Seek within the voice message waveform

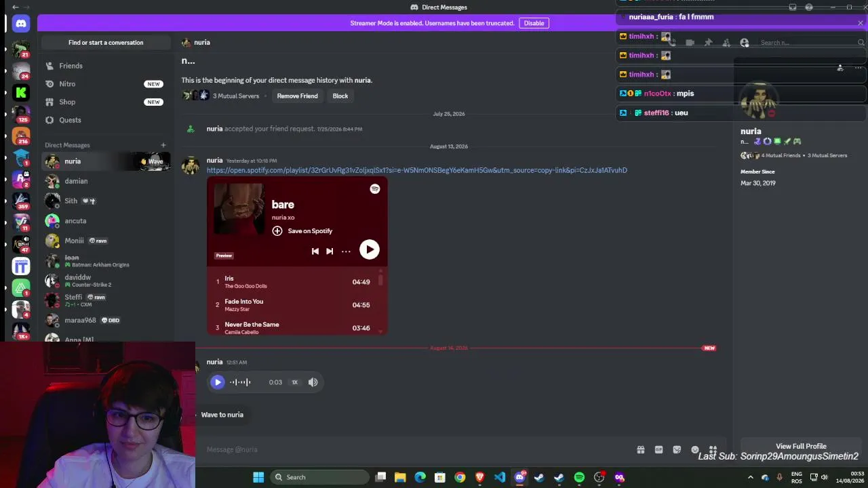(240, 382)
